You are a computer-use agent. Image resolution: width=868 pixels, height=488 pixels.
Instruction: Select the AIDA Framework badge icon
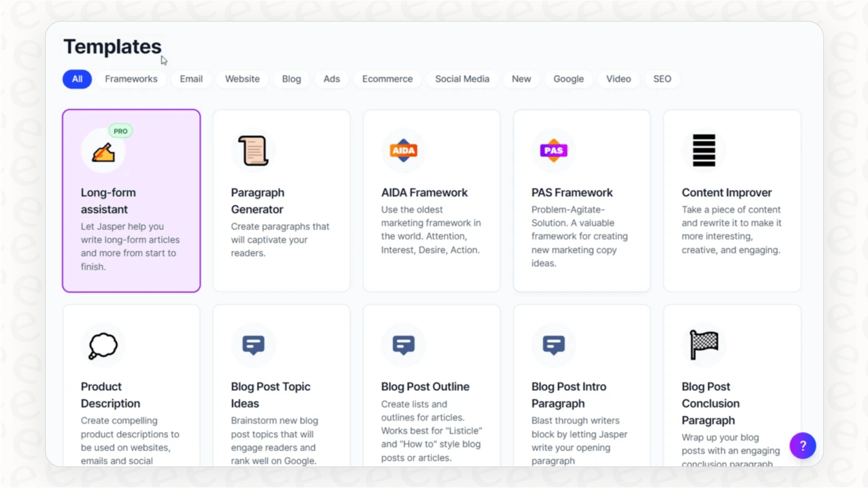click(404, 150)
